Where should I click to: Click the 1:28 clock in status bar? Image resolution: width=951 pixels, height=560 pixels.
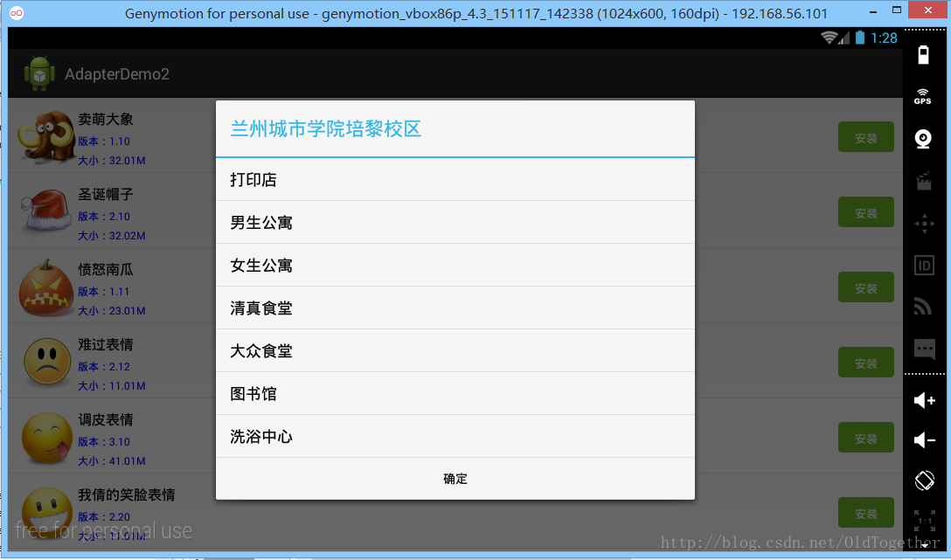pyautogui.click(x=884, y=38)
